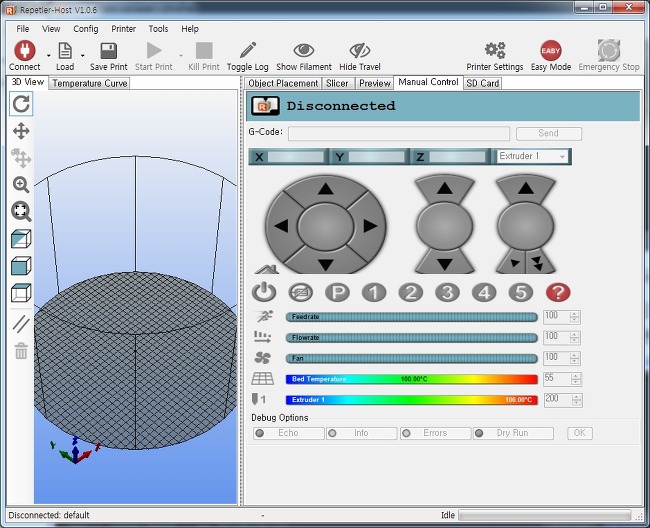The height and width of the screenshot is (528, 650).
Task: Toggle Show Filament eye icon
Action: click(x=303, y=50)
